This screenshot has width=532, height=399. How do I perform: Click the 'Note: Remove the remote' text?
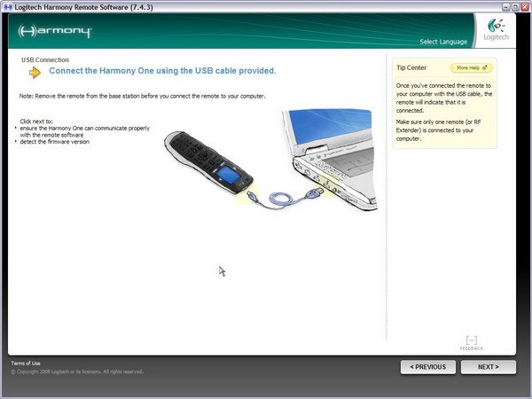pyautogui.click(x=142, y=96)
